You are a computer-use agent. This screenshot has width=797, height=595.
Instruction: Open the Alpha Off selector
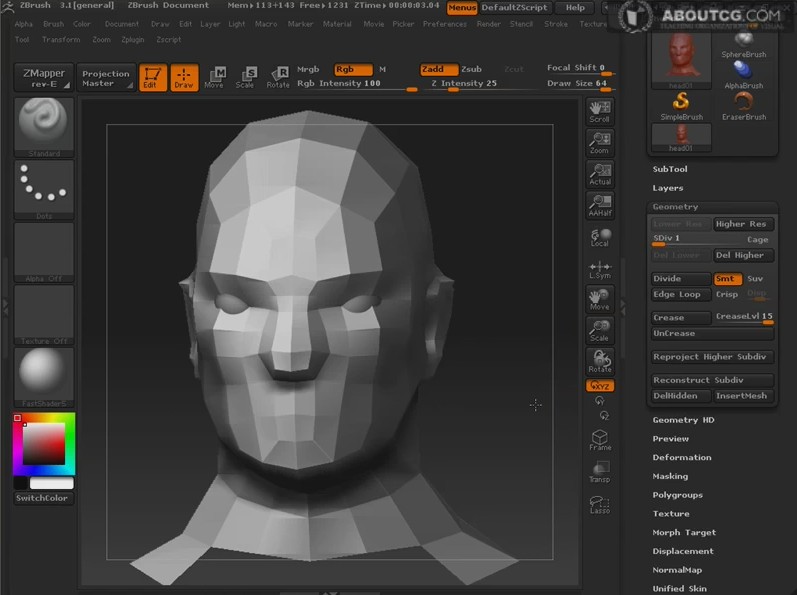click(x=44, y=252)
